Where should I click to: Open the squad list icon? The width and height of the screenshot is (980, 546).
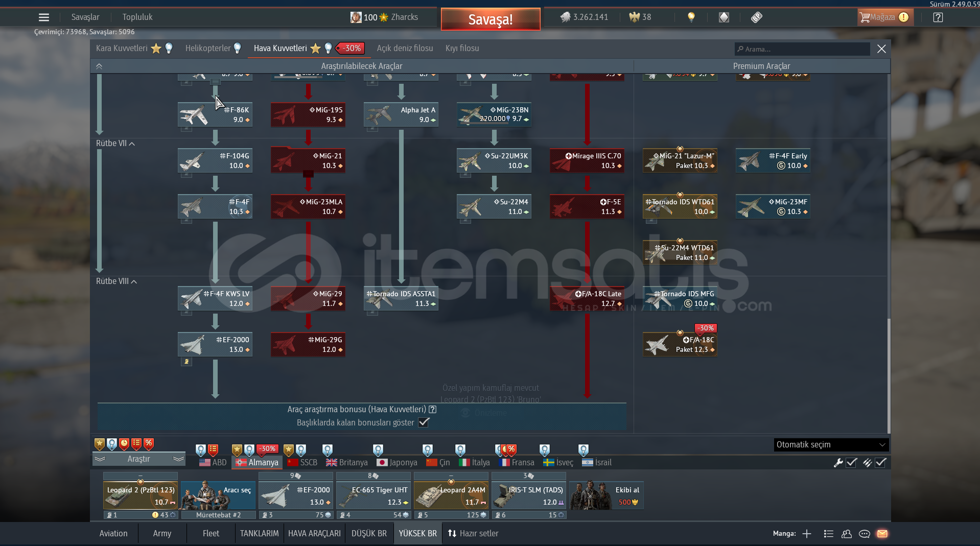point(829,534)
